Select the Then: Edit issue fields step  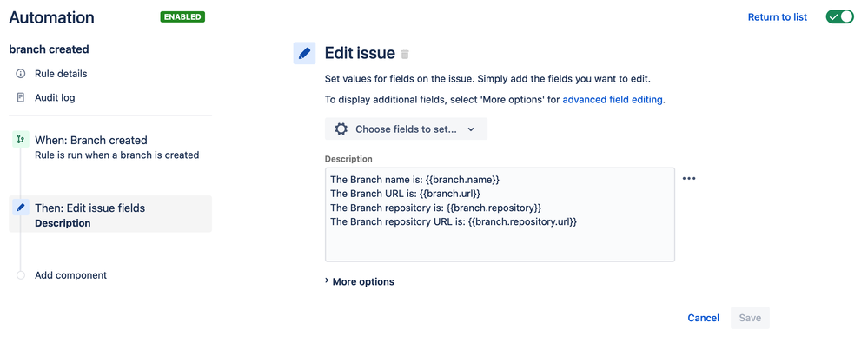[110, 214]
